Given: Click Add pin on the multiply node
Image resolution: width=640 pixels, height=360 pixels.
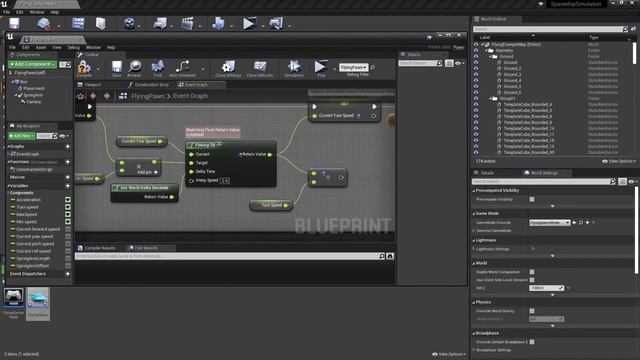Looking at the screenshot, I should (147, 172).
